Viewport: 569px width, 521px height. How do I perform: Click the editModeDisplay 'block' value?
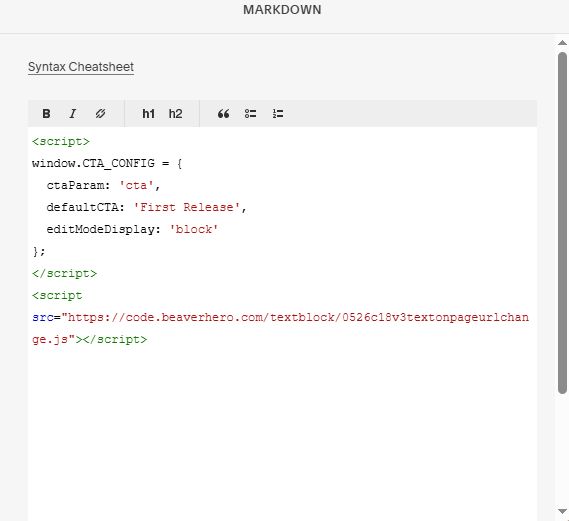(x=194, y=230)
